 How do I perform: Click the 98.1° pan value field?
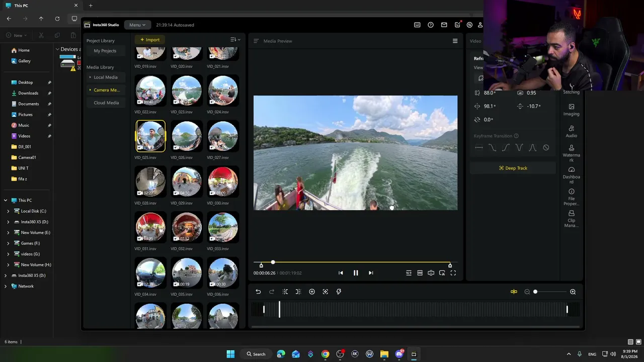490,106
